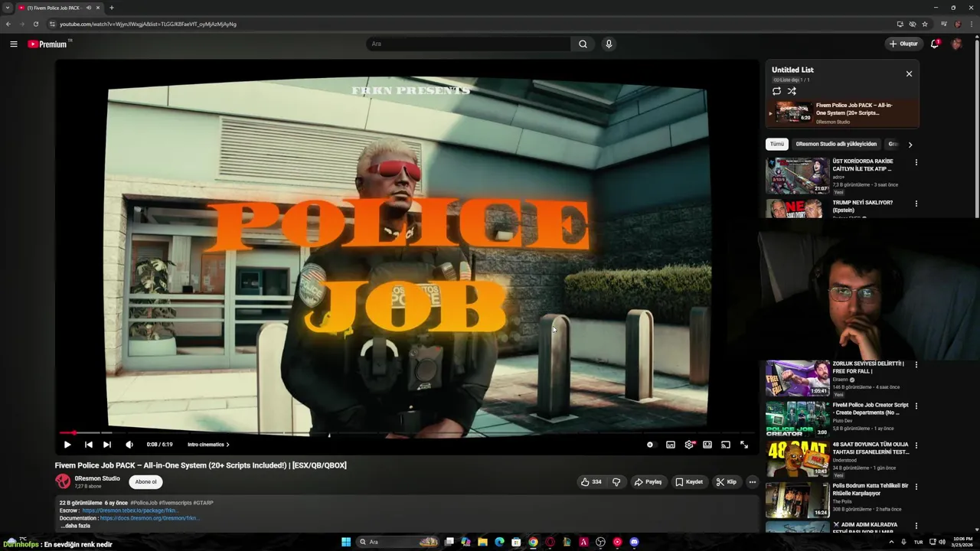Create a clip with Klip
Image resolution: width=980 pixels, height=551 pixels.
[727, 482]
